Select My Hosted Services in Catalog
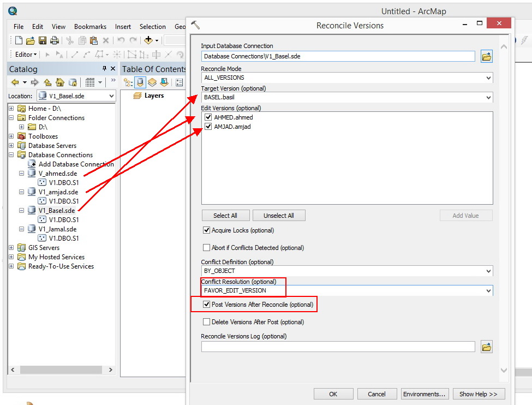This screenshot has height=405, width=532. (x=56, y=257)
